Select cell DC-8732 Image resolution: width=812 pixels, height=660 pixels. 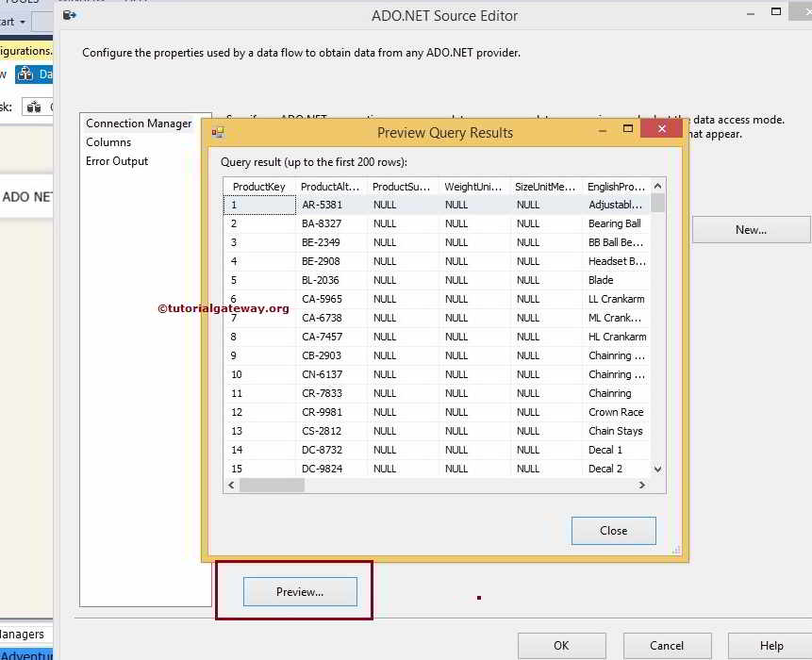click(x=331, y=450)
